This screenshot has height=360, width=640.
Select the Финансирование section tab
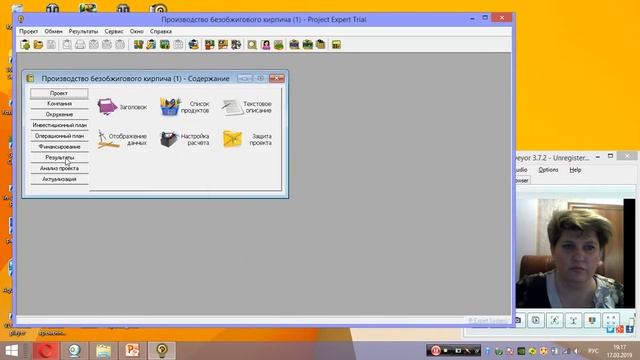pos(59,147)
